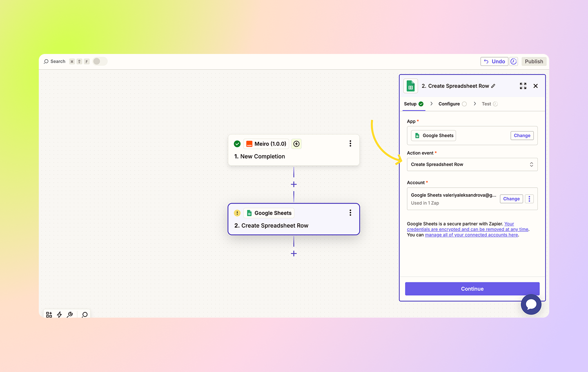Click the '2. Create Spreadsheet Row' card title
Image resolution: width=588 pixels, height=372 pixels.
tap(271, 226)
